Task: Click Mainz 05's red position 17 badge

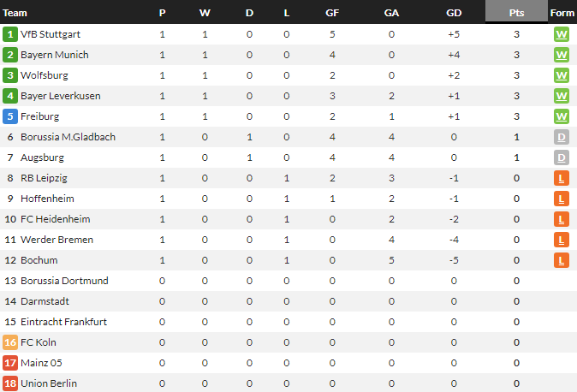Action: 10,363
